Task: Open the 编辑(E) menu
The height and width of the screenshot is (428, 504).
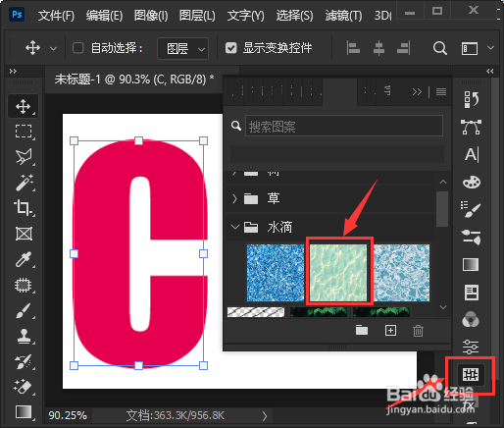Action: click(104, 15)
